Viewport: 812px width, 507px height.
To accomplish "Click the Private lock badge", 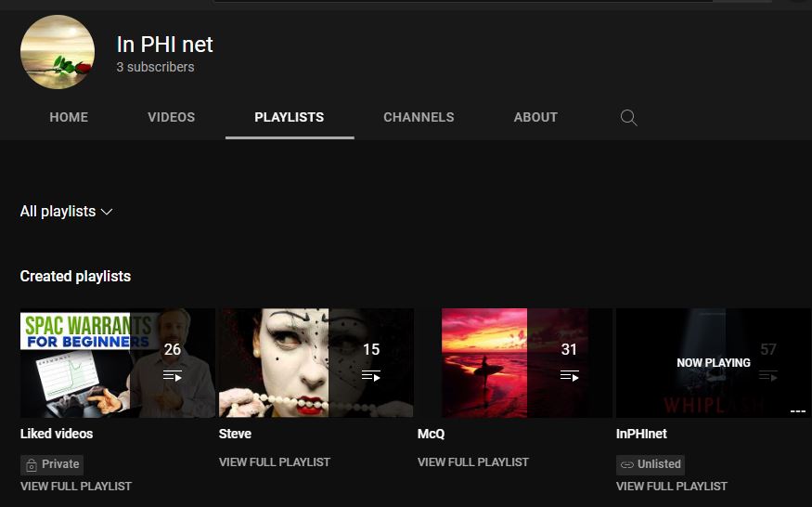I will [52, 464].
